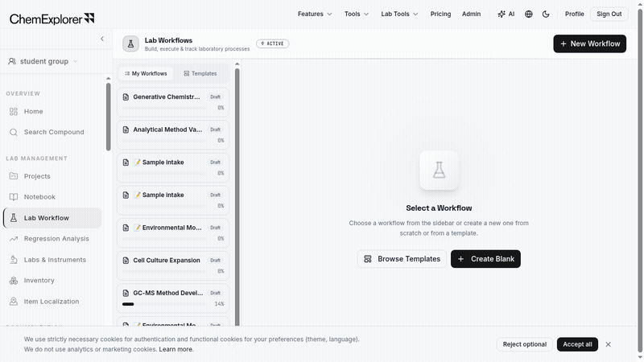The width and height of the screenshot is (644, 362).
Task: Click the Reject optional cookies button
Action: click(x=525, y=344)
